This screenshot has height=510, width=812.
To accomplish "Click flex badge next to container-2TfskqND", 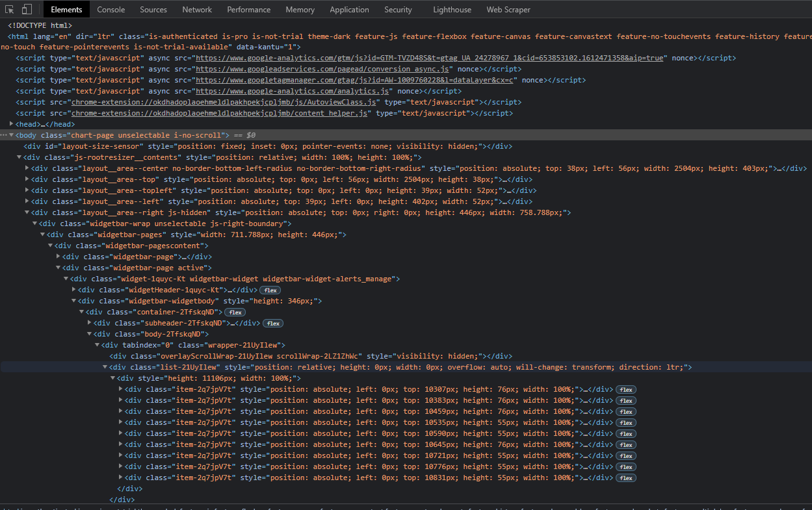I will click(235, 312).
